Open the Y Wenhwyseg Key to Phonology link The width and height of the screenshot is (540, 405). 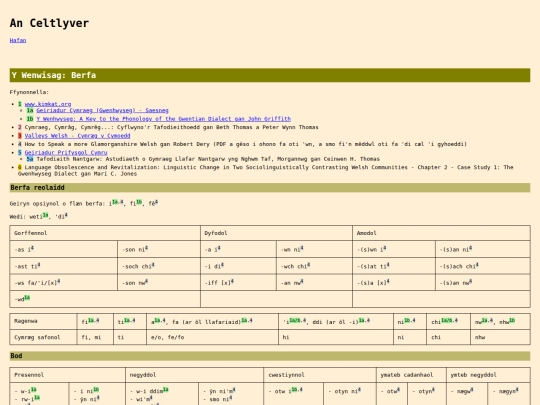point(164,119)
